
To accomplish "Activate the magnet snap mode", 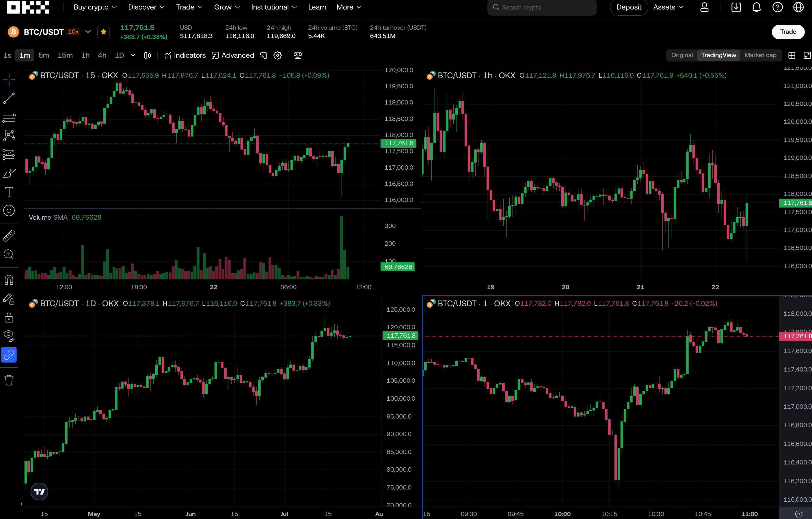I will pos(9,280).
